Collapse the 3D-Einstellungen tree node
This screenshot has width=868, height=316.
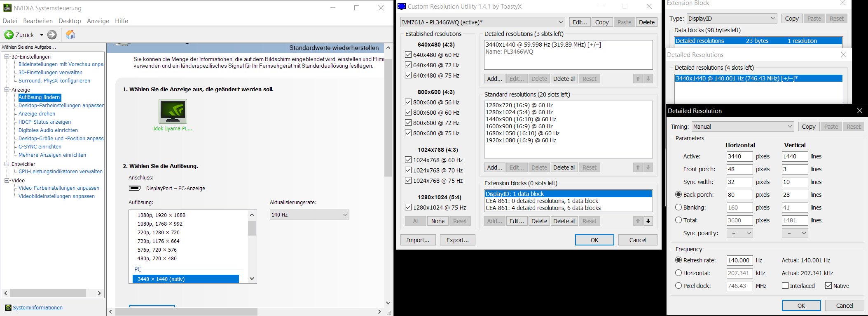click(x=7, y=57)
